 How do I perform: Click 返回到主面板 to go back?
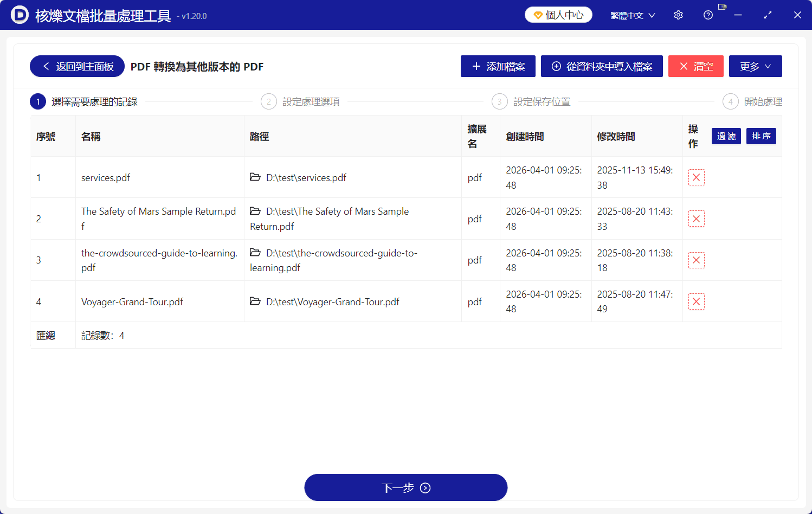[76, 66]
